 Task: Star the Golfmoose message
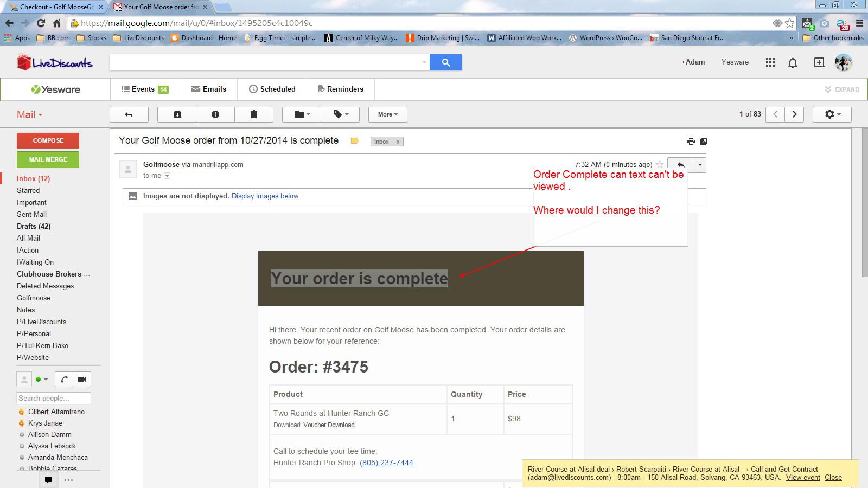660,164
